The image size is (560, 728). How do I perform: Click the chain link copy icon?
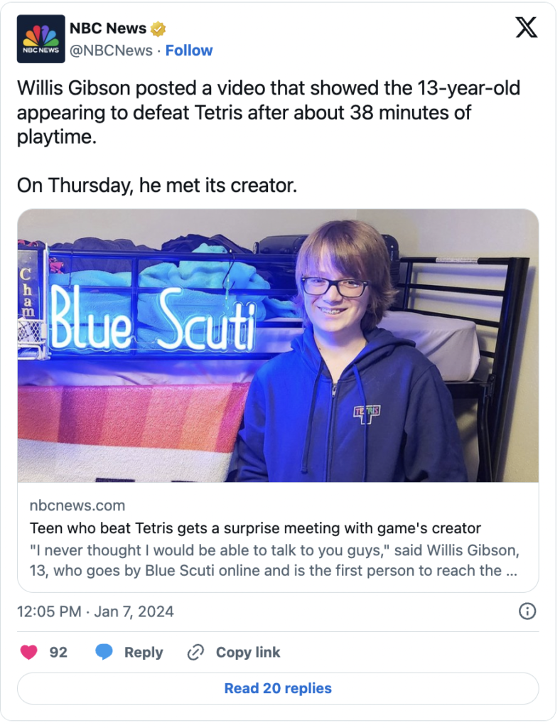click(195, 653)
